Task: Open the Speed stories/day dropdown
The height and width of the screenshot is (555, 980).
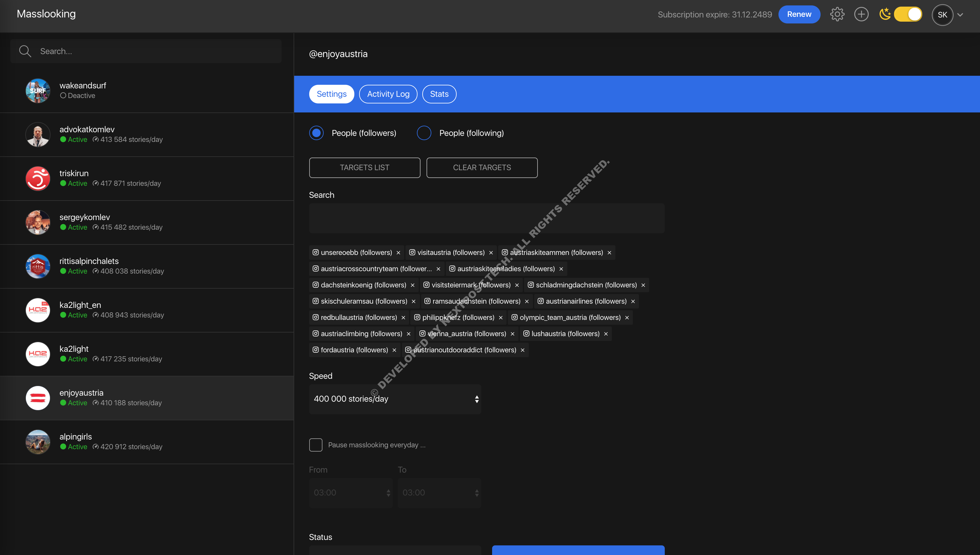Action: [395, 399]
